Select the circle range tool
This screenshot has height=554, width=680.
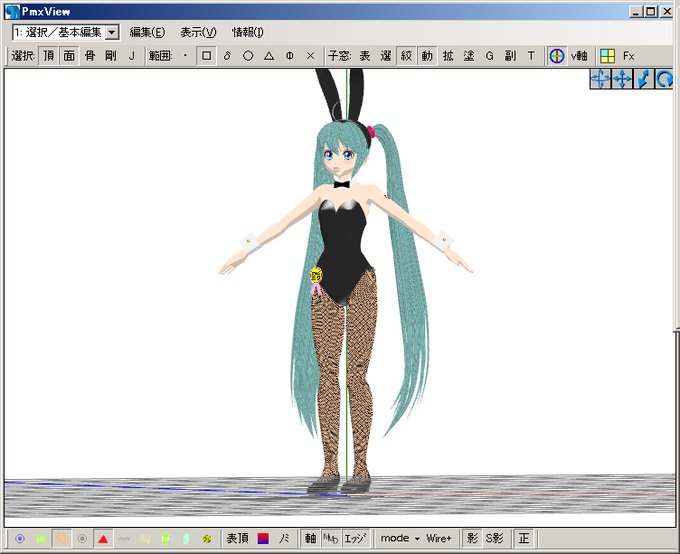pyautogui.click(x=248, y=56)
